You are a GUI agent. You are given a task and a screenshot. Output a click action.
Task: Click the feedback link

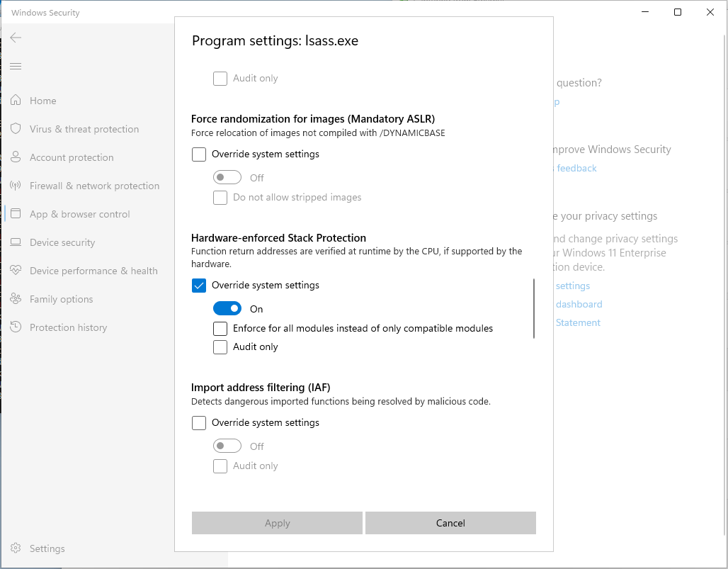click(576, 168)
